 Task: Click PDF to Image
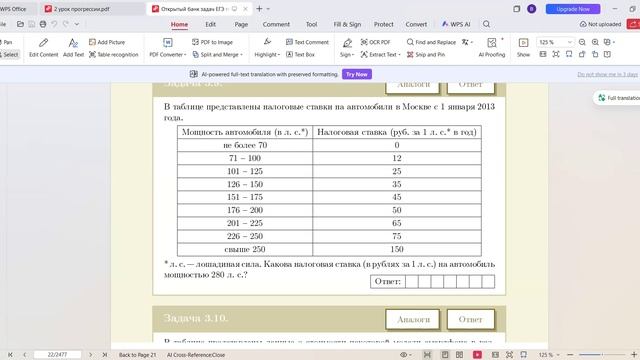click(x=212, y=42)
